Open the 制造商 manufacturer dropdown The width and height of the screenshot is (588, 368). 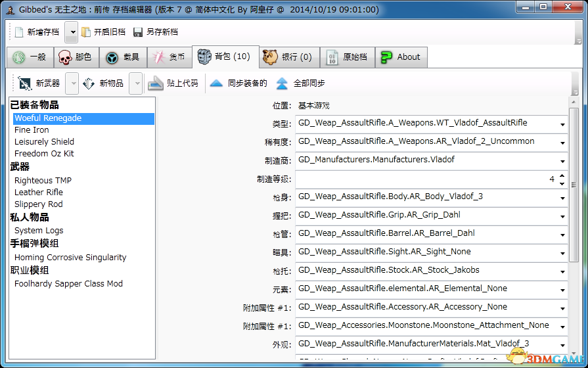click(x=562, y=161)
